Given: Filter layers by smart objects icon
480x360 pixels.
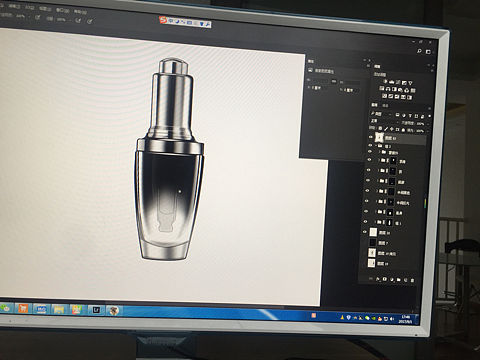Looking at the screenshot, I should point(422,116).
